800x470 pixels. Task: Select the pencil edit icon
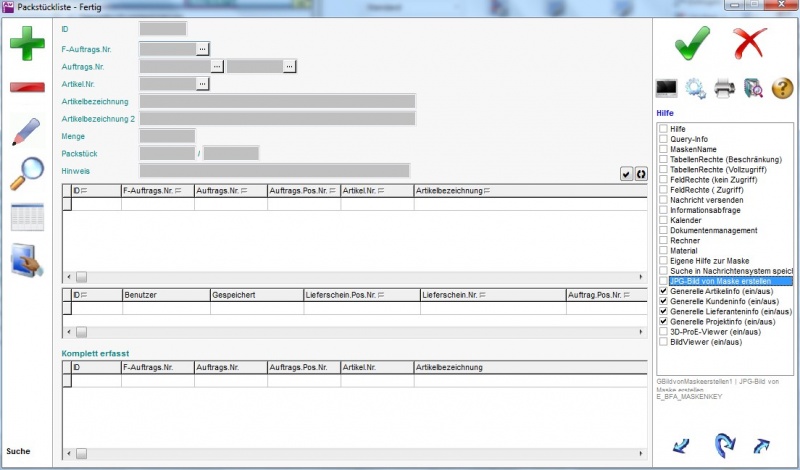pyautogui.click(x=27, y=132)
